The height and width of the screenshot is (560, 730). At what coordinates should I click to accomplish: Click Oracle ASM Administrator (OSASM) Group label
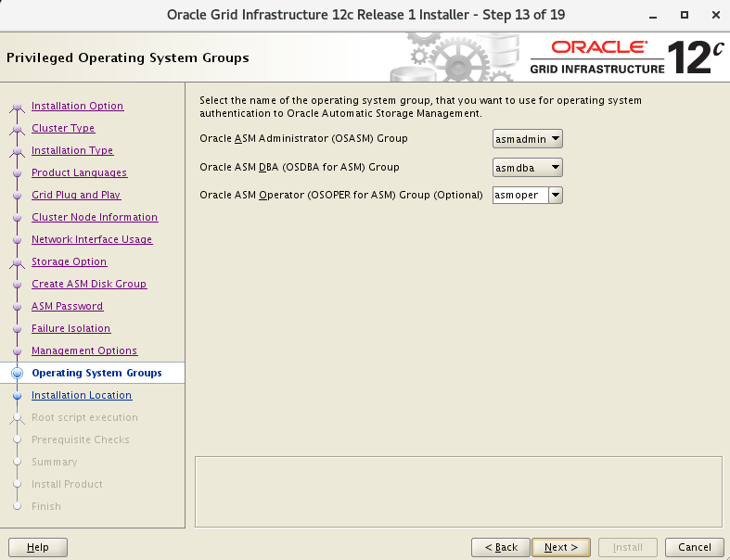point(303,138)
